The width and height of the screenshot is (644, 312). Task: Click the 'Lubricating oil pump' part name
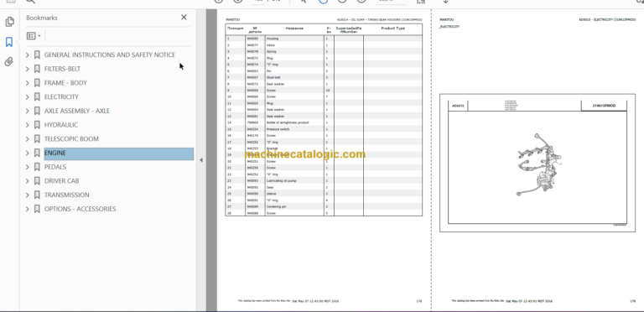click(282, 180)
